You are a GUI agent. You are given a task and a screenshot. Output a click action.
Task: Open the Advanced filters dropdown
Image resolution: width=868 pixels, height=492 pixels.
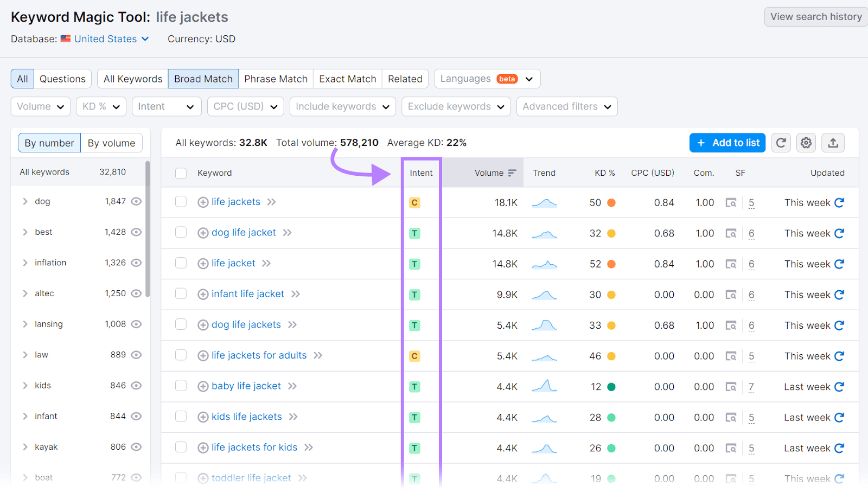point(566,106)
